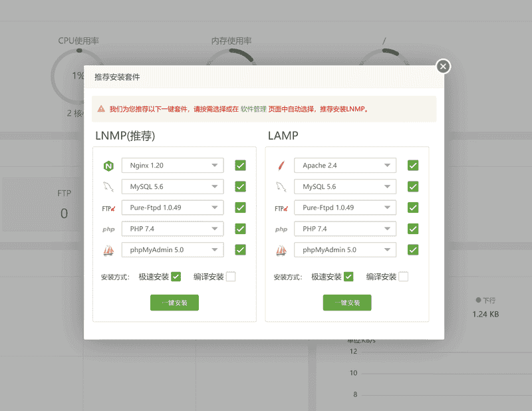The image size is (532, 411).
Task: Click the Nginx logo icon in LNMP
Action: (108, 166)
